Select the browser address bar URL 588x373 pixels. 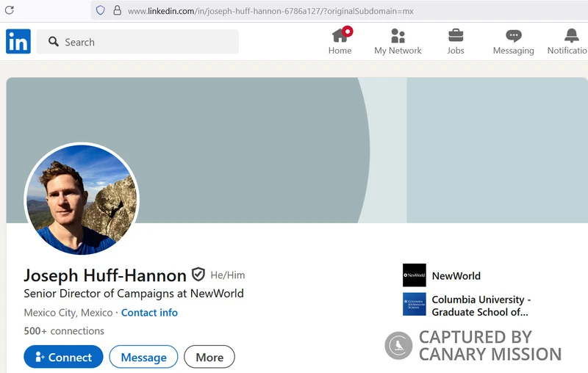pyautogui.click(x=270, y=11)
